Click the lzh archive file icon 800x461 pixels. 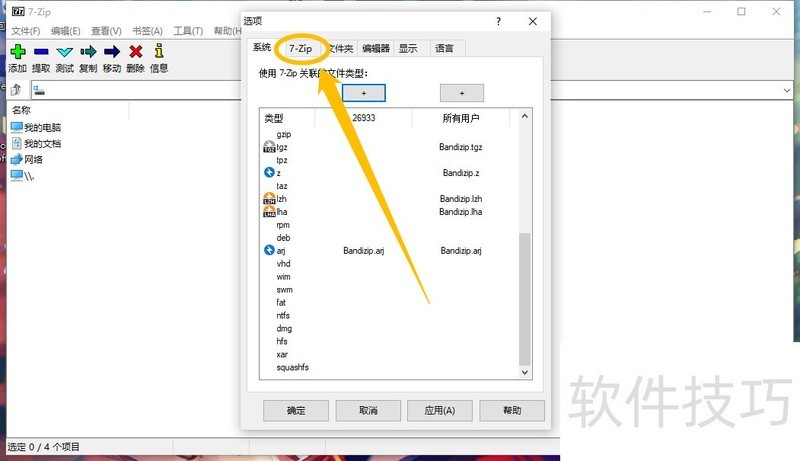tap(269, 198)
